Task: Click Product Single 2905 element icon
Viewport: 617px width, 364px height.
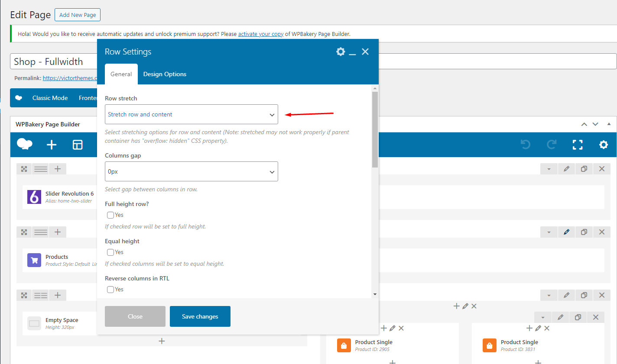Action: tap(344, 345)
